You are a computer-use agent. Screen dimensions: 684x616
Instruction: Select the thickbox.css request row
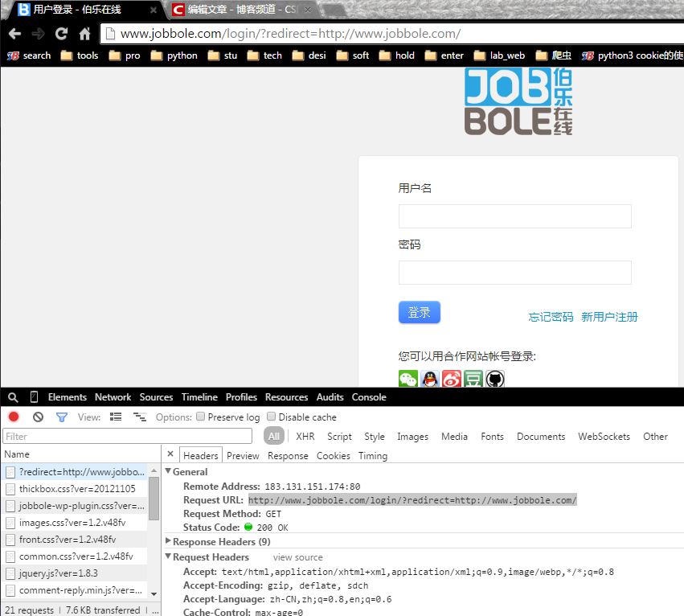tap(76, 488)
